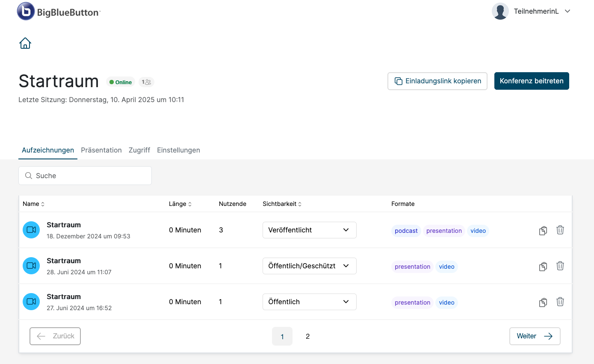Open the Öffentlich visibility dropdown

[310, 302]
